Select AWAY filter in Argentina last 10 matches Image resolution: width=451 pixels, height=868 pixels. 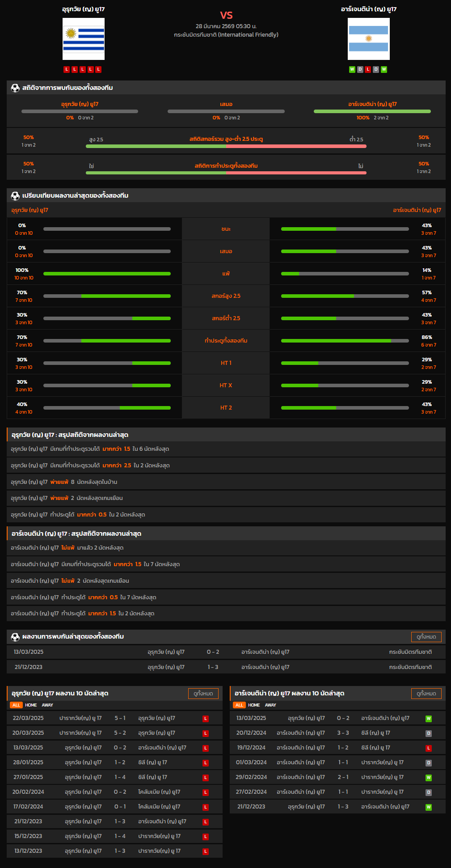pos(270,705)
